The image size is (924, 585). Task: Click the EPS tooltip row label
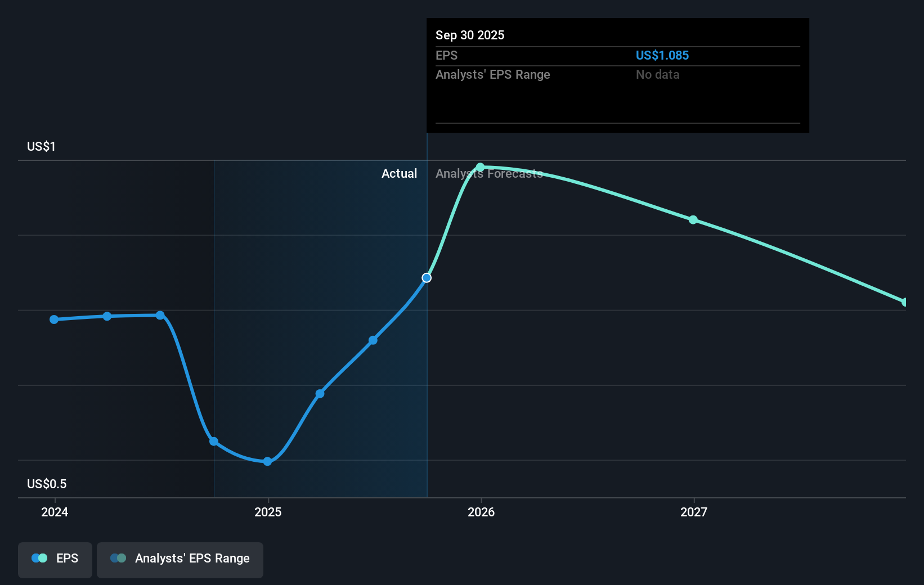(x=447, y=55)
